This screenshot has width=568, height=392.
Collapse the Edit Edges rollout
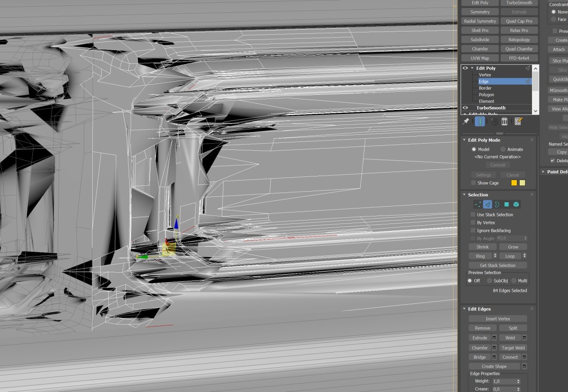[465, 309]
